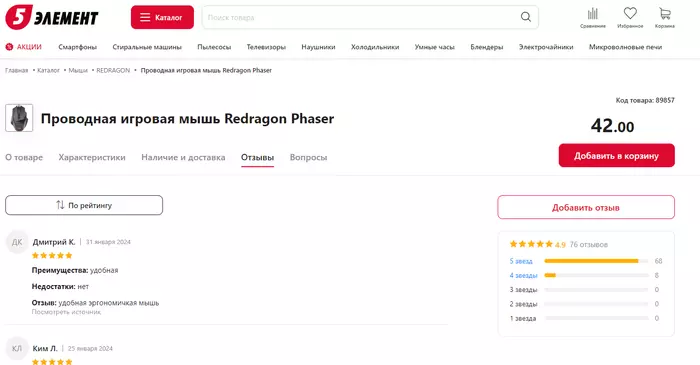Go to Стиральные машины category

(147, 47)
